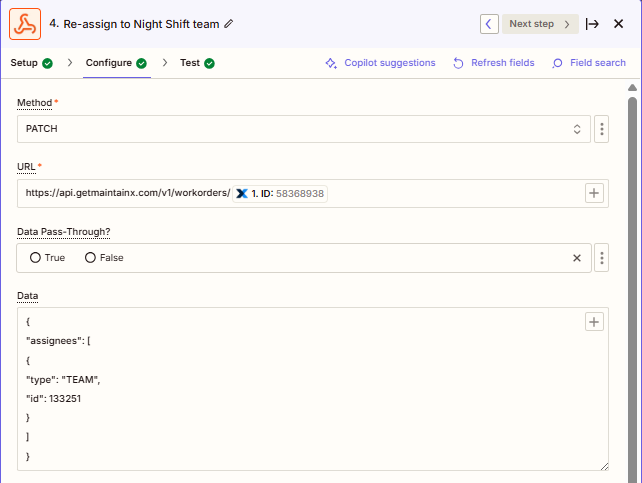Expand panel with arrow-to-bar icon
Image resolution: width=642 pixels, height=483 pixels.
pyautogui.click(x=592, y=24)
